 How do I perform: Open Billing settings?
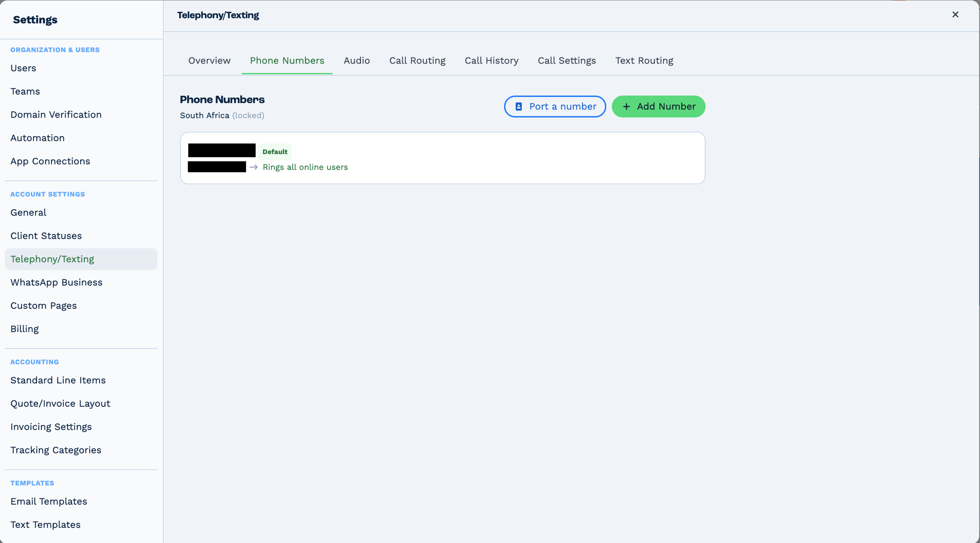click(81, 329)
